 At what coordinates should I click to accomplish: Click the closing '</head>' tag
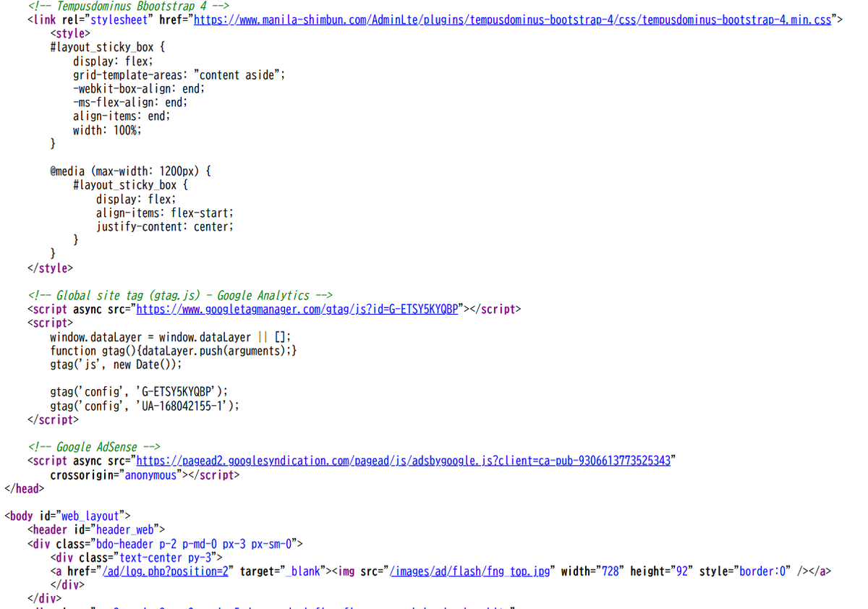24,488
